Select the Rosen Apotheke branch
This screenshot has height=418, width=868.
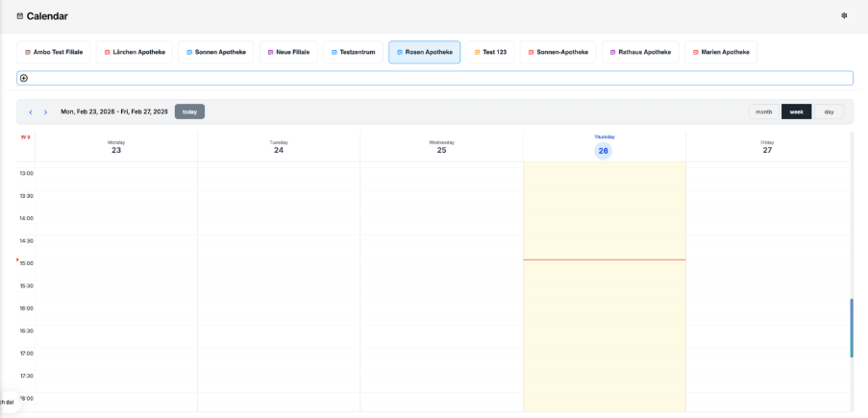coord(425,52)
